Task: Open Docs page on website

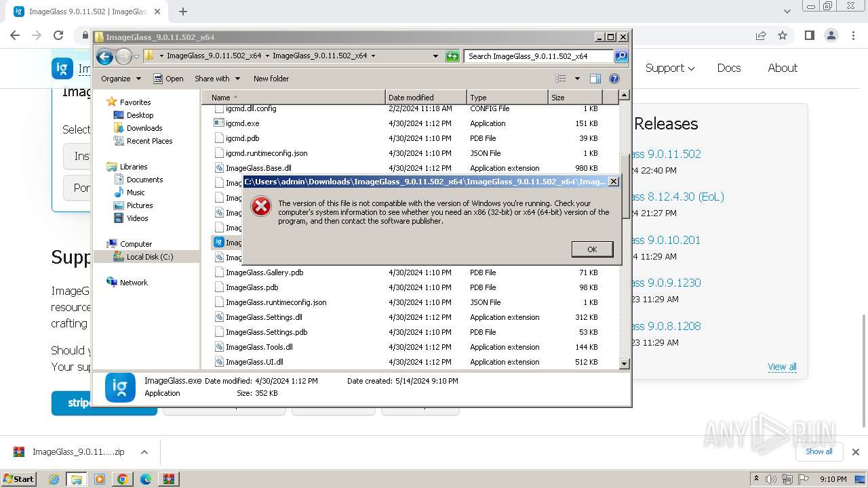Action: (x=729, y=68)
